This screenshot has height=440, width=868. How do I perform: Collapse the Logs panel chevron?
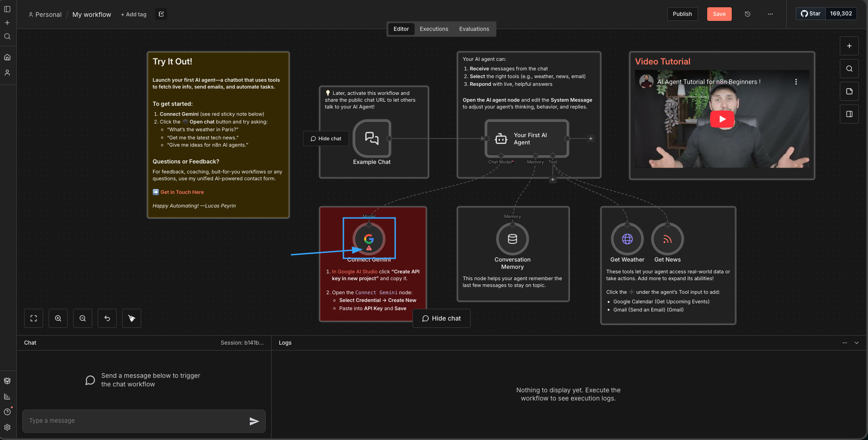[x=857, y=343]
